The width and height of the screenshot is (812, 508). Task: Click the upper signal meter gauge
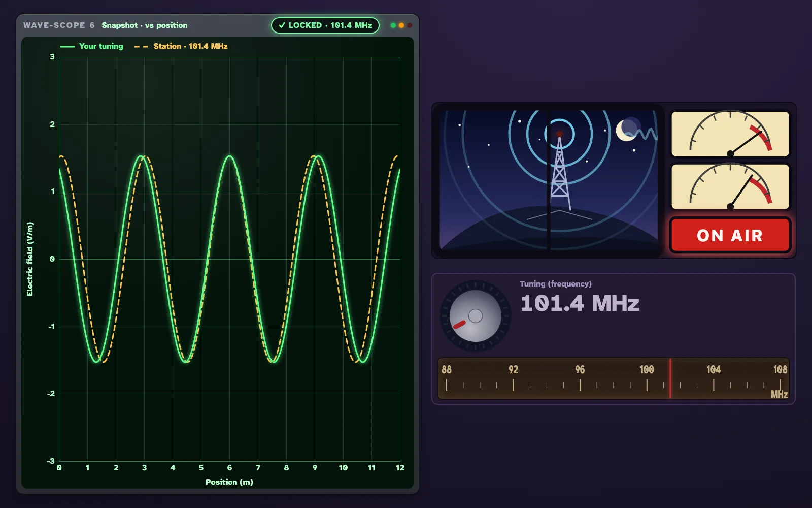(730, 134)
